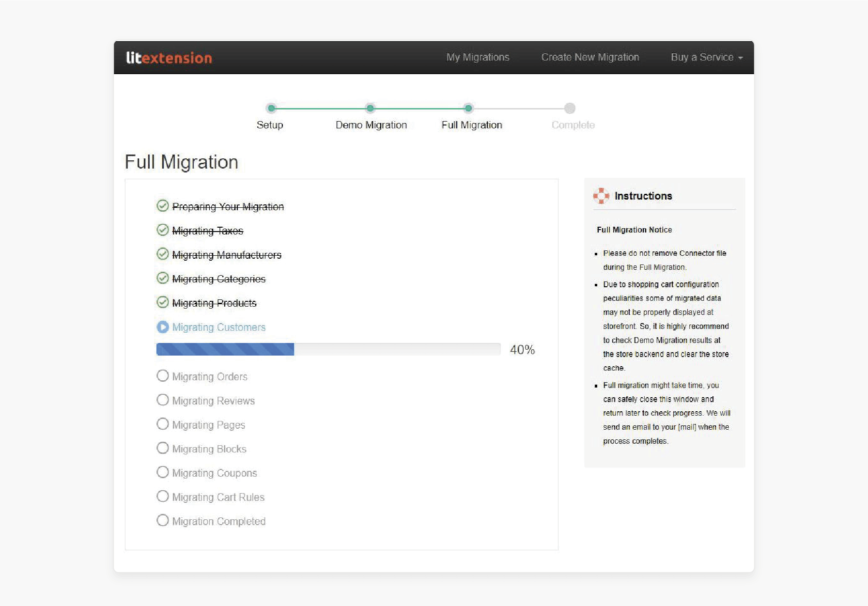
Task: Click the 'Migrating Orders' text
Action: tap(210, 377)
